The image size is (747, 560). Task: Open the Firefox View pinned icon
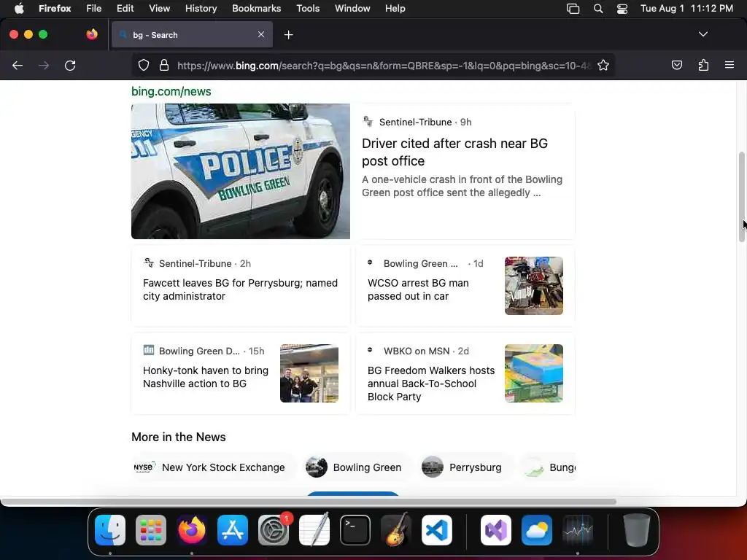(92, 34)
